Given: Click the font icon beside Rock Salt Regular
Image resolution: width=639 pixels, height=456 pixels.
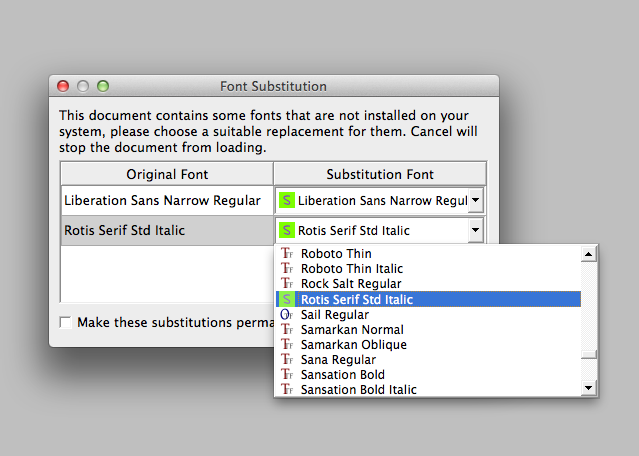Looking at the screenshot, I should coord(287,284).
